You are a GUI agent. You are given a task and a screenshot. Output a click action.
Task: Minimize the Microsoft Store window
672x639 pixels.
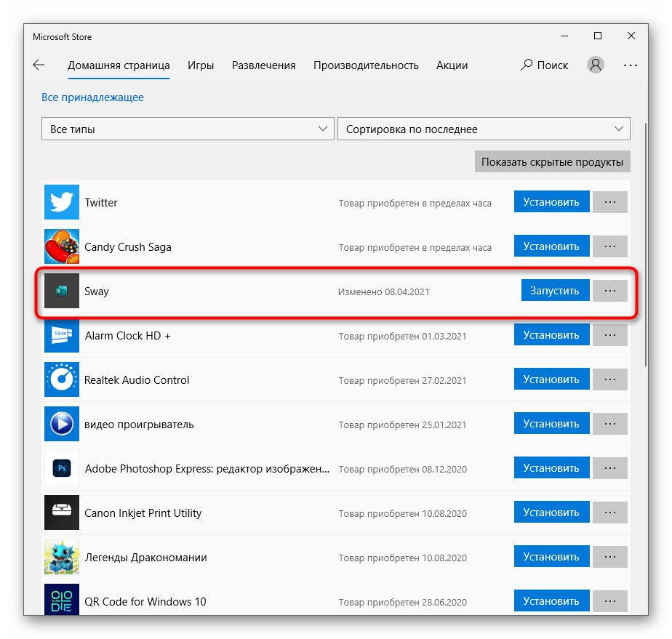564,36
